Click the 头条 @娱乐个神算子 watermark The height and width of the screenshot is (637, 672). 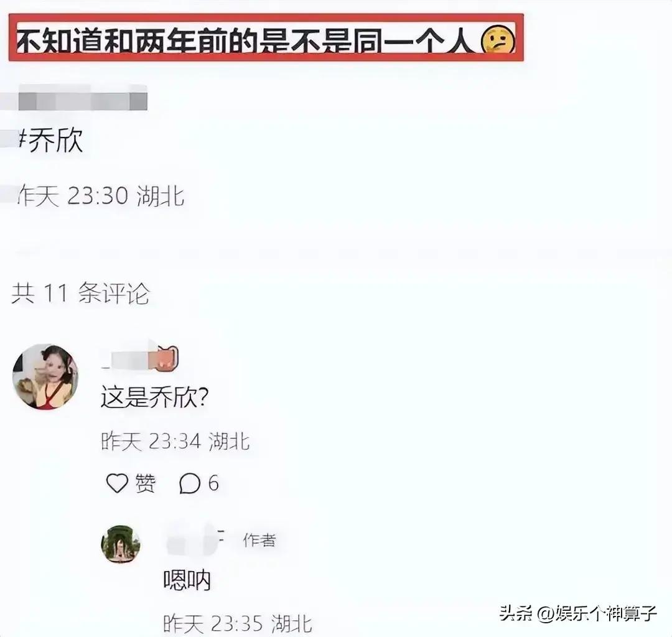click(578, 613)
